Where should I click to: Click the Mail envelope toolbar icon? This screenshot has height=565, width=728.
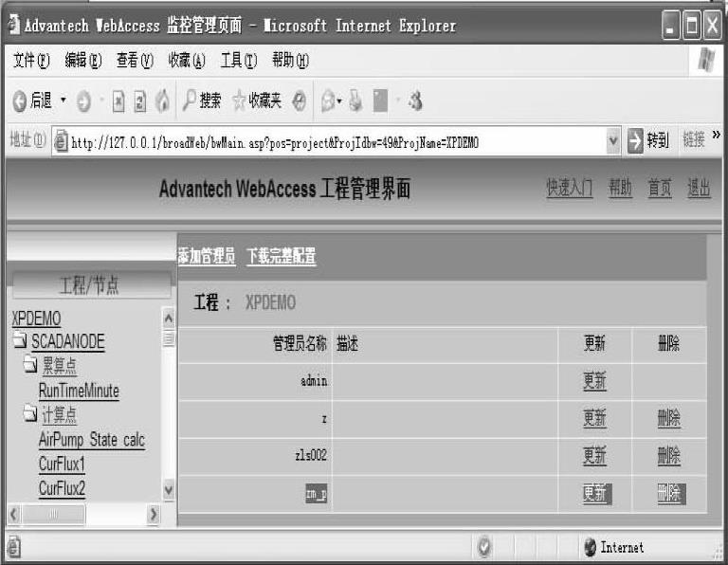tap(328, 100)
